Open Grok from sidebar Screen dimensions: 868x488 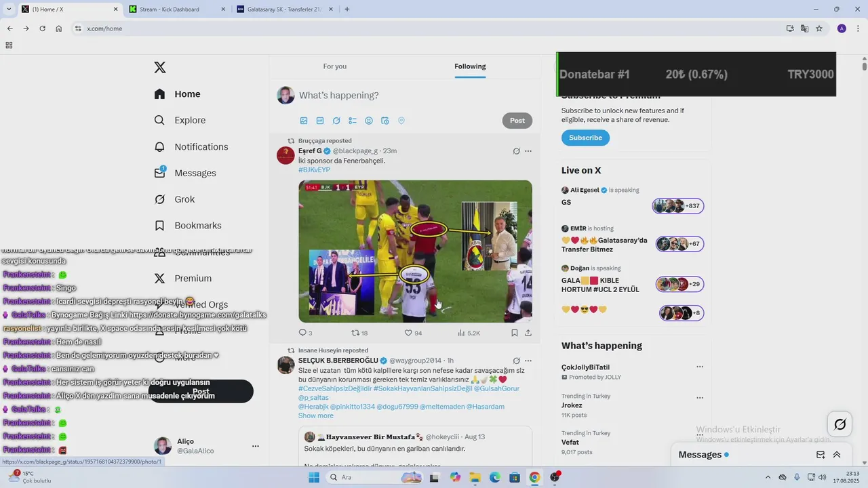174,199
